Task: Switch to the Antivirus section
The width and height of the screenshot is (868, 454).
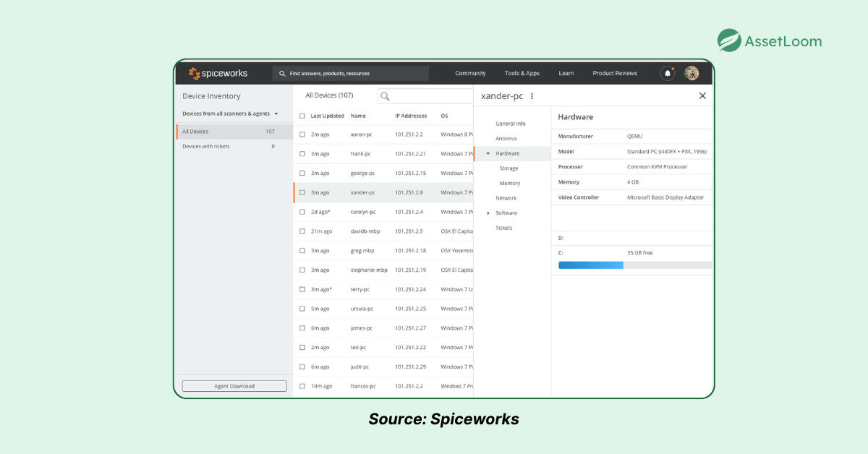Action: (x=508, y=138)
